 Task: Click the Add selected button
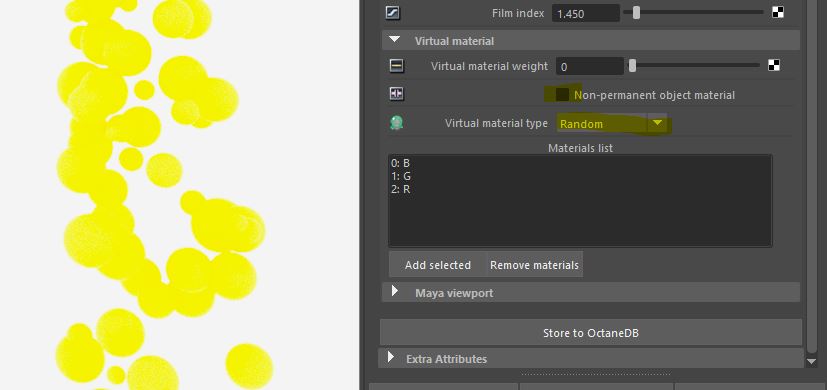pyautogui.click(x=438, y=264)
